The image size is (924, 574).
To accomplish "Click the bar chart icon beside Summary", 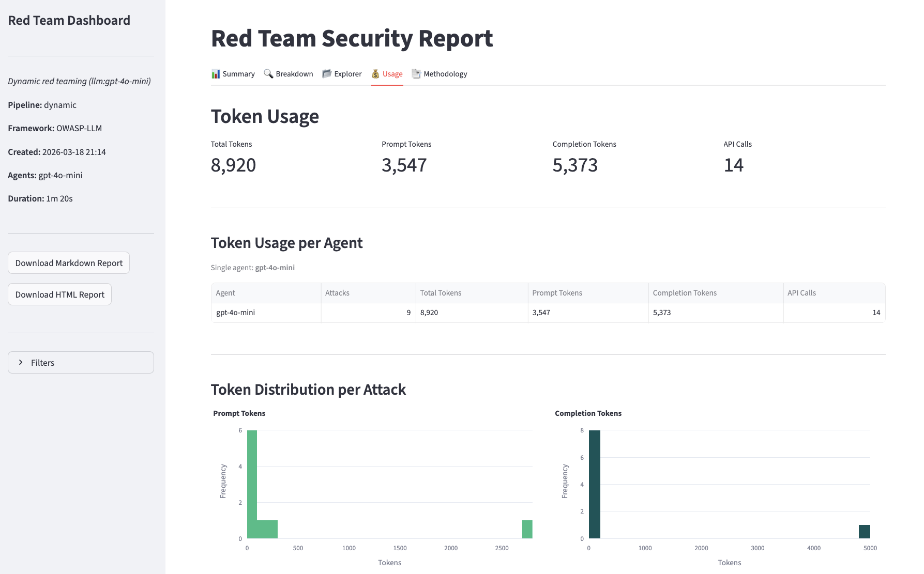I will click(x=216, y=74).
